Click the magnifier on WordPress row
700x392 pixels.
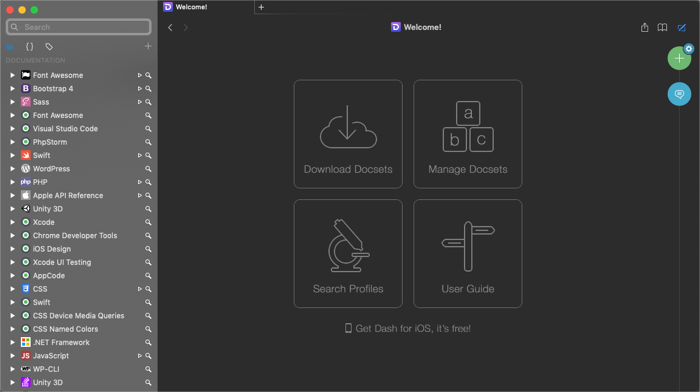pos(148,169)
